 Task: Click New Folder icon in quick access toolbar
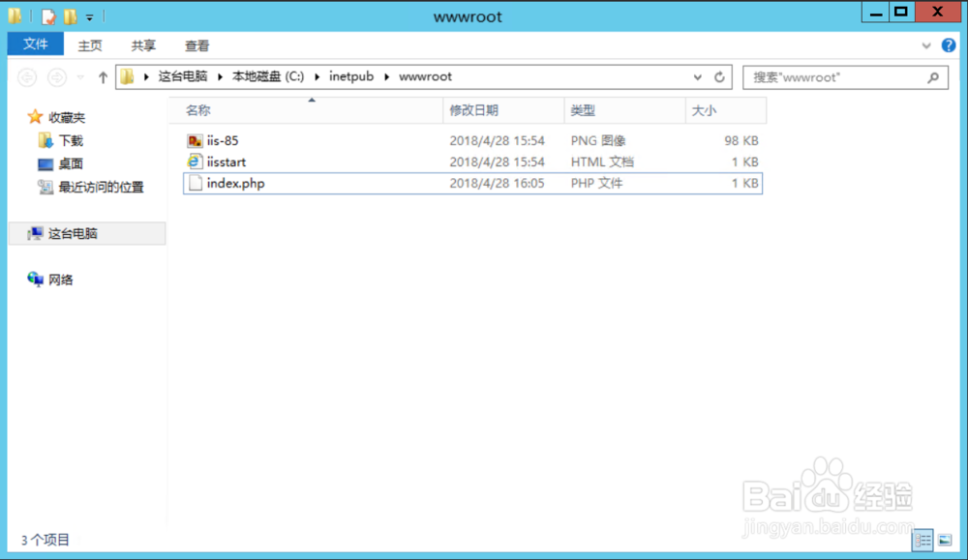click(x=71, y=16)
